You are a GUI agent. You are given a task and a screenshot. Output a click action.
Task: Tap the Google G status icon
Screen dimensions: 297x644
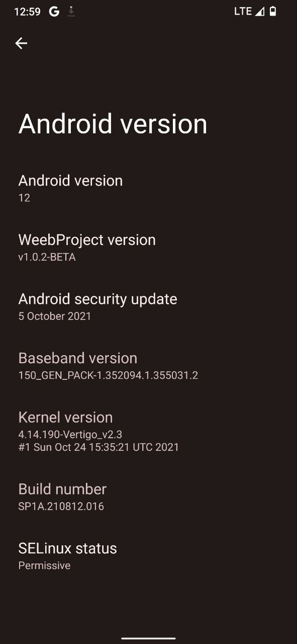pyautogui.click(x=54, y=12)
